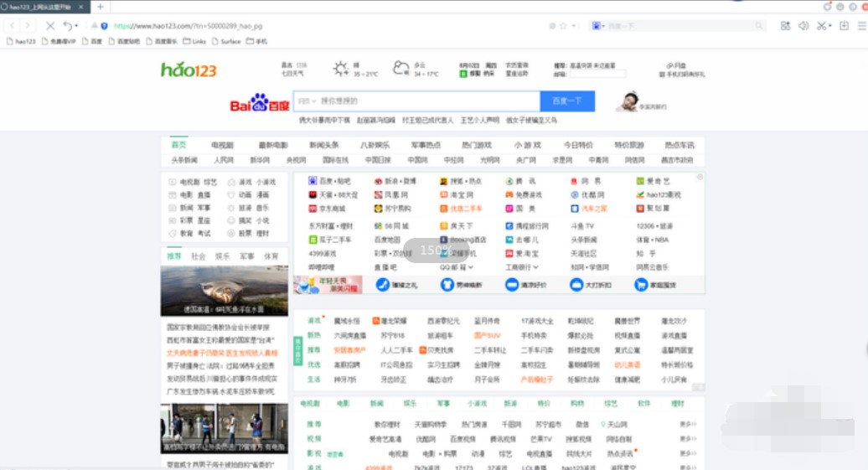This screenshot has height=470, width=868.
Task: Click the sunny weather icon
Action: point(340,69)
